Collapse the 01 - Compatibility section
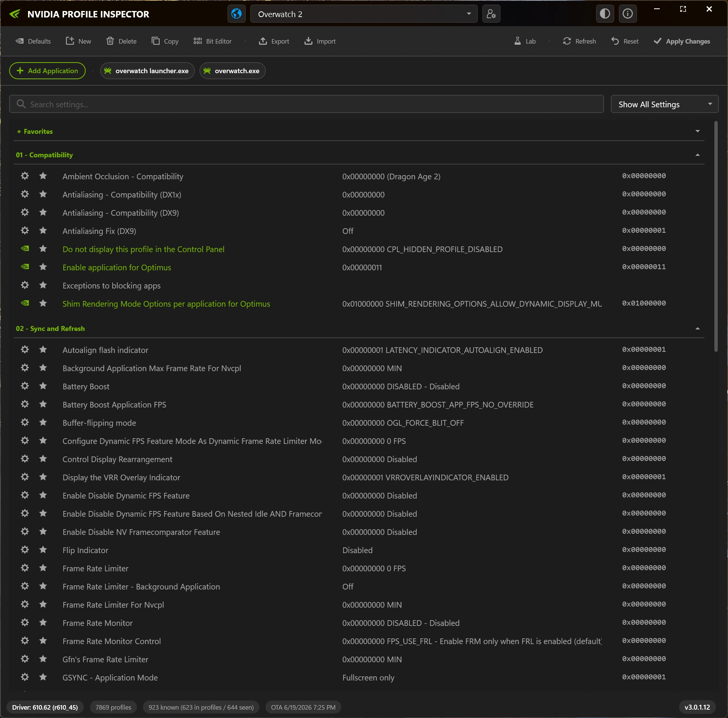The image size is (728, 718). 697,155
